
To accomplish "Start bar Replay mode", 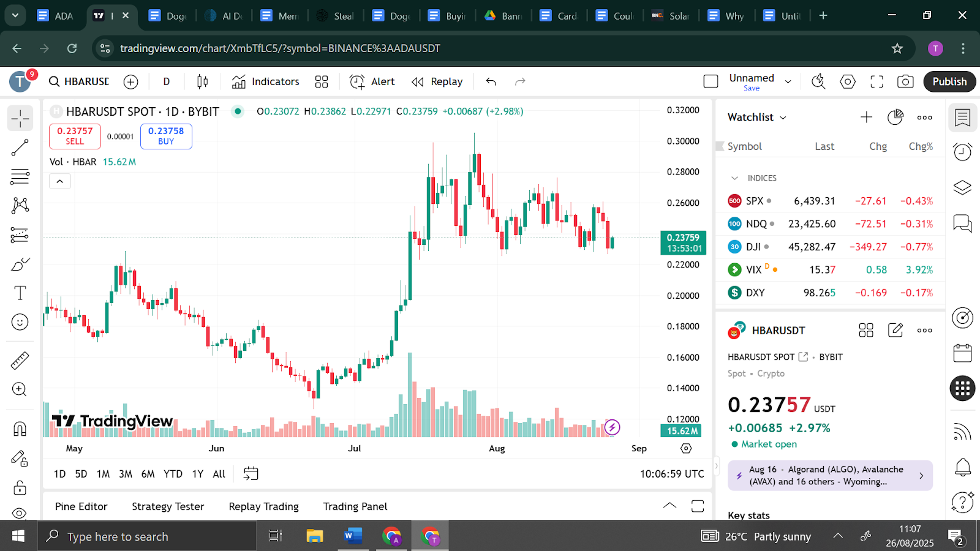I will (437, 81).
